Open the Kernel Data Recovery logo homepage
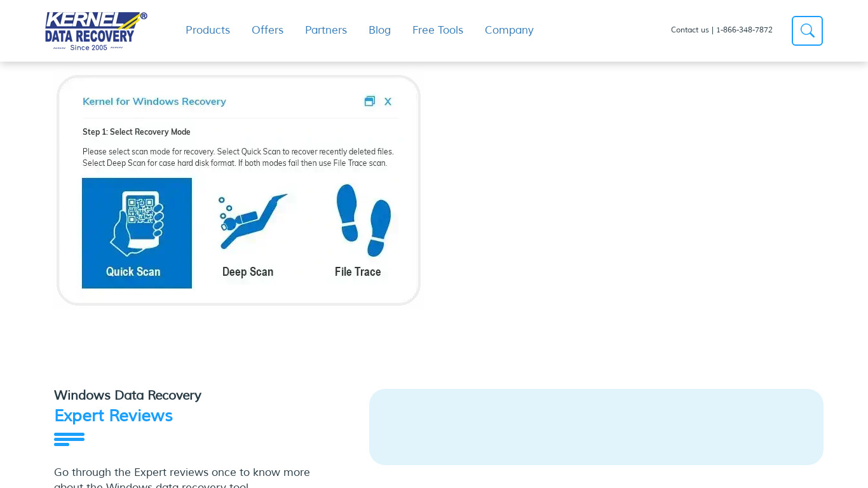868x488 pixels. 96,31
